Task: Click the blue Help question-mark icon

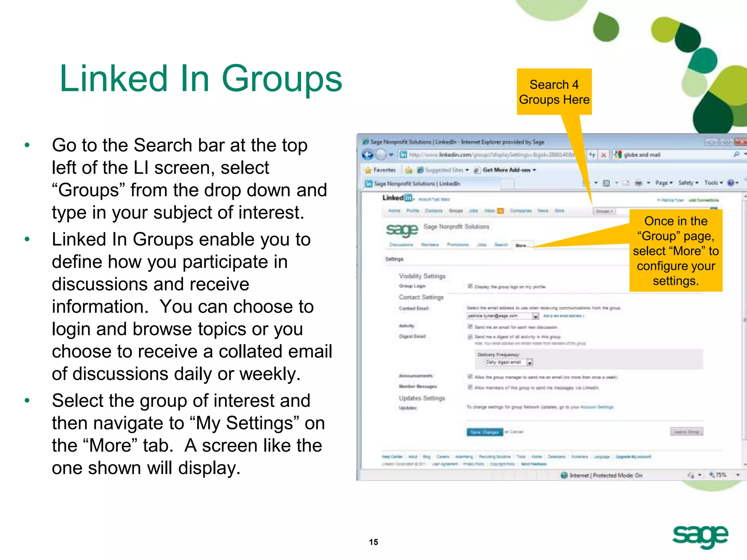Action: click(731, 183)
